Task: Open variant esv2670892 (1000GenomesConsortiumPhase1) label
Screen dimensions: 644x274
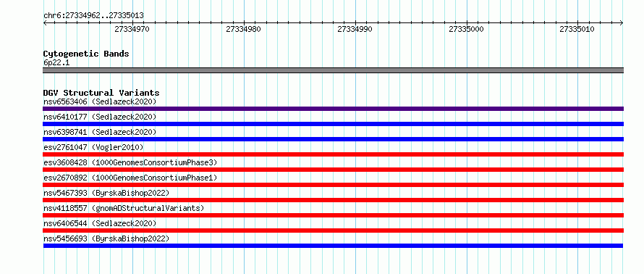Action: 130,178
